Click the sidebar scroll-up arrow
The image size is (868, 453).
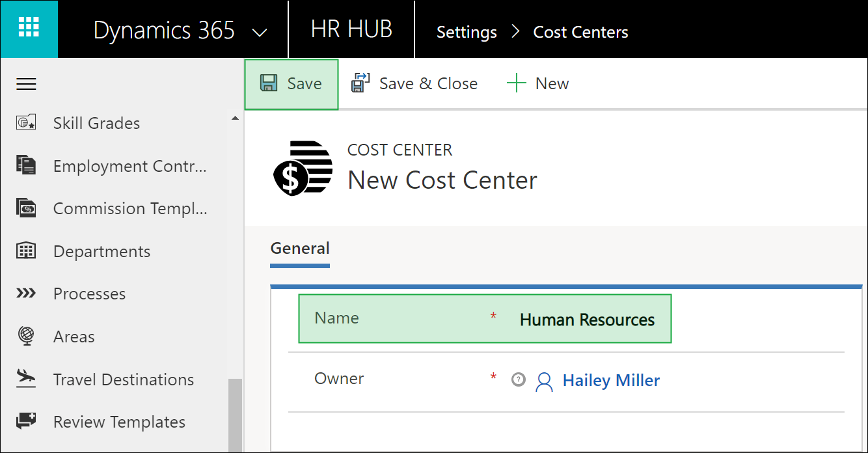pos(235,118)
